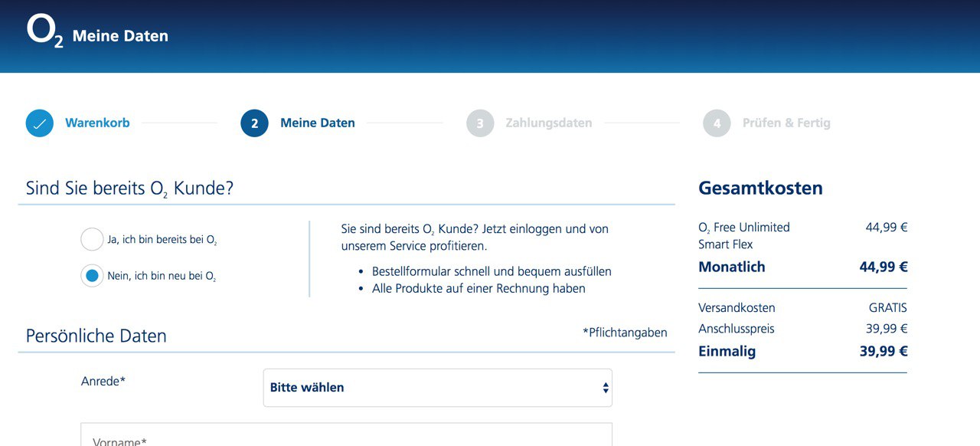
Task: Click the 'Anrede*' field label
Action: point(103,381)
